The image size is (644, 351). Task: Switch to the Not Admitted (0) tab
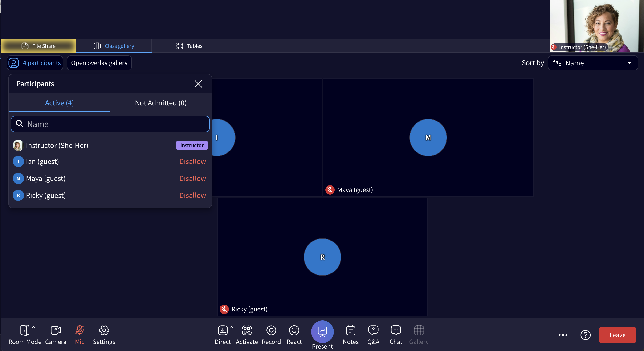[161, 103]
